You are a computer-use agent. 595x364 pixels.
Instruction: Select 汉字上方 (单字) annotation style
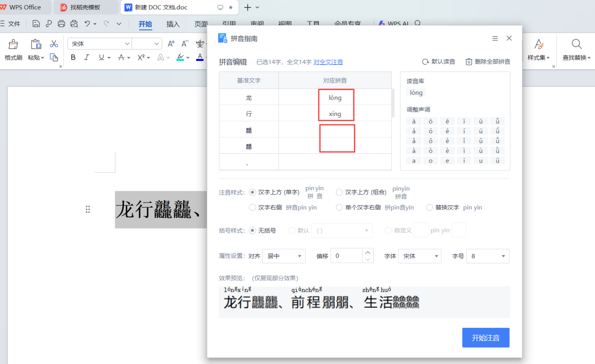pyautogui.click(x=252, y=192)
